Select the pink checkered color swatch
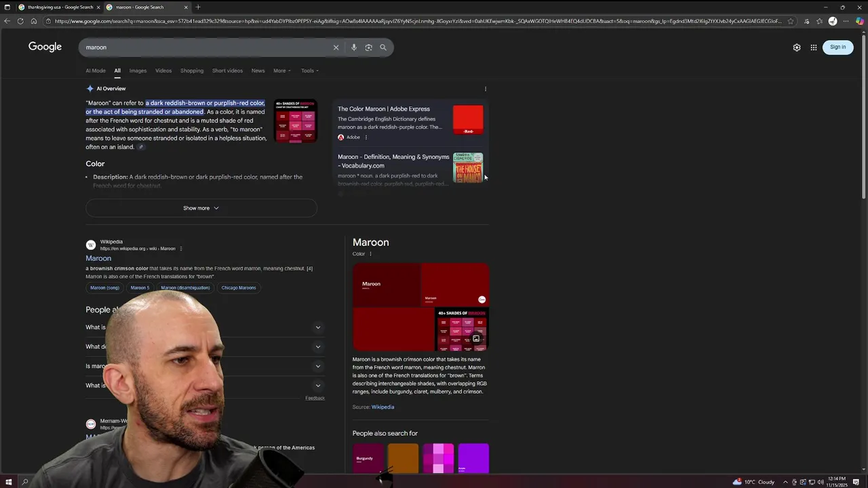This screenshot has height=488, width=868. pos(438,458)
